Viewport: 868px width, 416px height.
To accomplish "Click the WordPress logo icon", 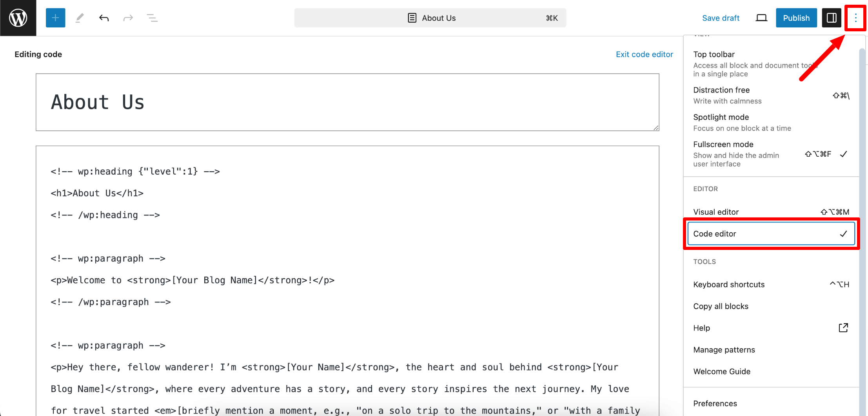I will [x=18, y=18].
